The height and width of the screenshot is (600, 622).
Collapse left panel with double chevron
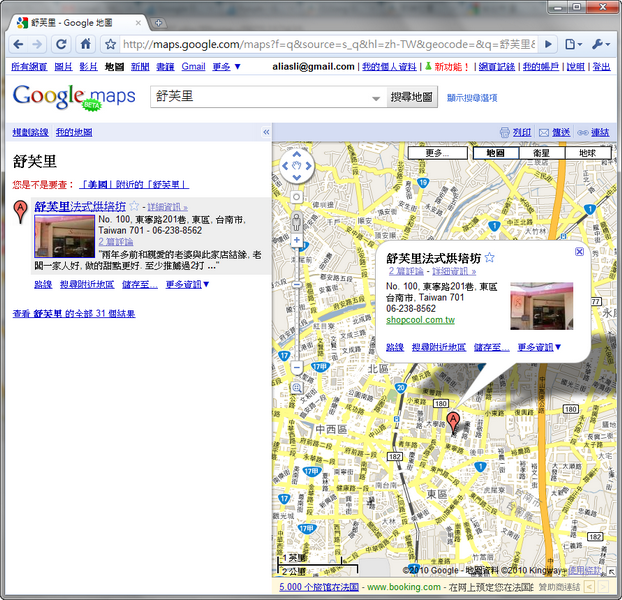[266, 132]
